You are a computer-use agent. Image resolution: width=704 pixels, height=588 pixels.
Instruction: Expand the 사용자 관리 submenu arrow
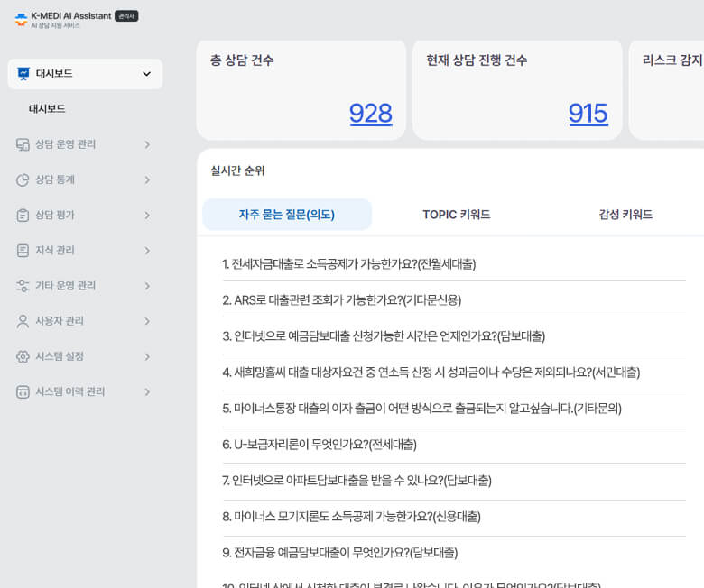click(146, 321)
